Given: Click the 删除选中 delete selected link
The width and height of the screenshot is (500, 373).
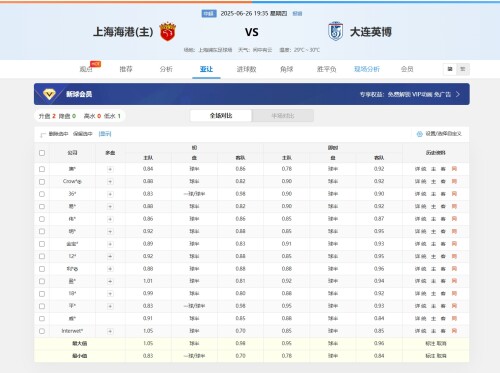Looking at the screenshot, I should point(58,134).
